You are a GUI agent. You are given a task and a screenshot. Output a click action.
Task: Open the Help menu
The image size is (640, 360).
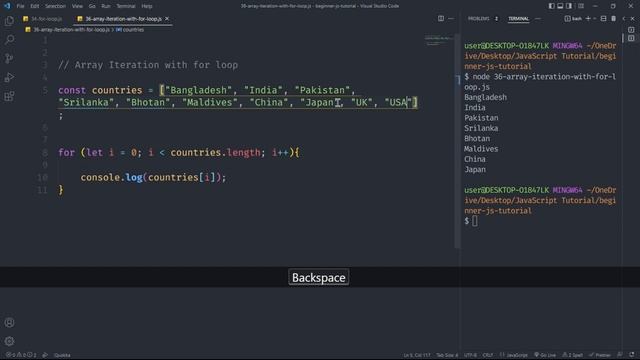[x=147, y=6]
